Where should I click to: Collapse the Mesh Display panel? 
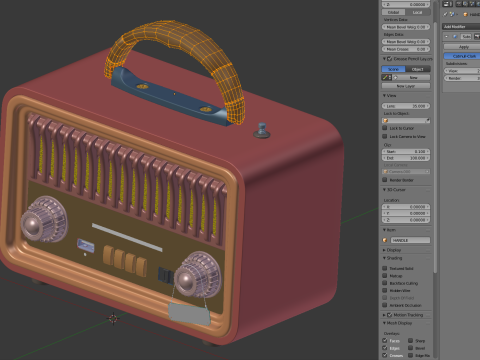[x=384, y=323]
